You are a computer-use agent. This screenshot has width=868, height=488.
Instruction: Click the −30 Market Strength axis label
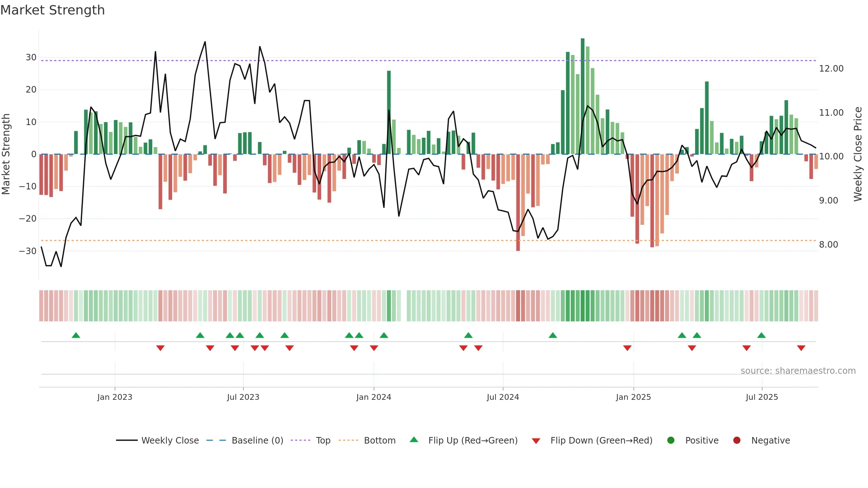coord(28,251)
